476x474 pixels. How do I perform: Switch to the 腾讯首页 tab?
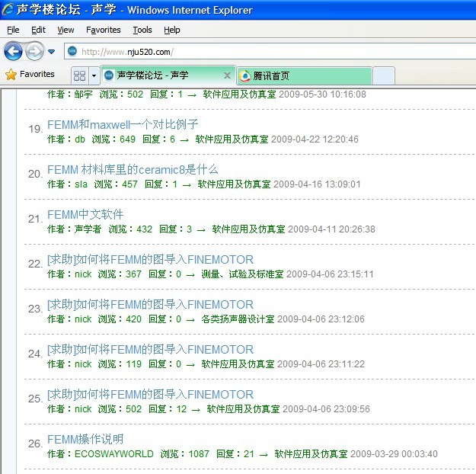click(303, 75)
